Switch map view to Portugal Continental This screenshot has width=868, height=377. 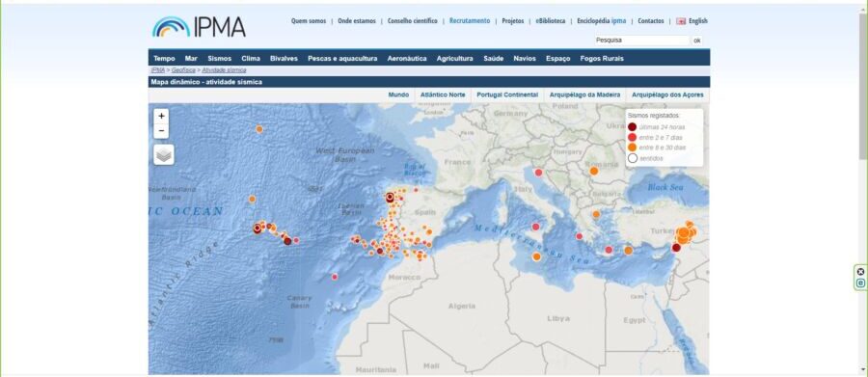pyautogui.click(x=507, y=94)
